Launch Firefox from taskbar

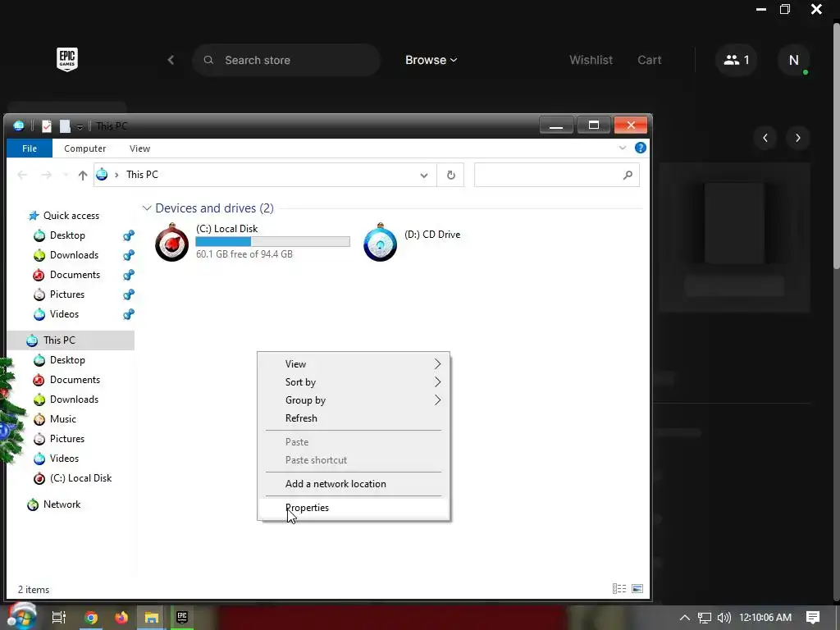coord(121,618)
